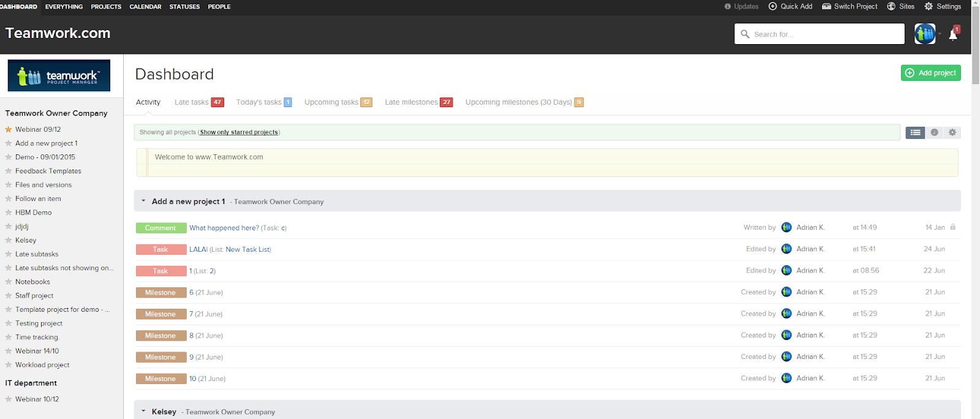Click Adrian K. name on milestone 8 row
The width and height of the screenshot is (980, 419).
pyautogui.click(x=810, y=335)
